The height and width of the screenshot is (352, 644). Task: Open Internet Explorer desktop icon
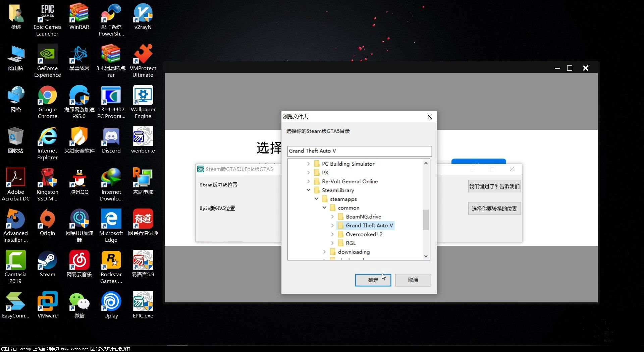point(47,143)
